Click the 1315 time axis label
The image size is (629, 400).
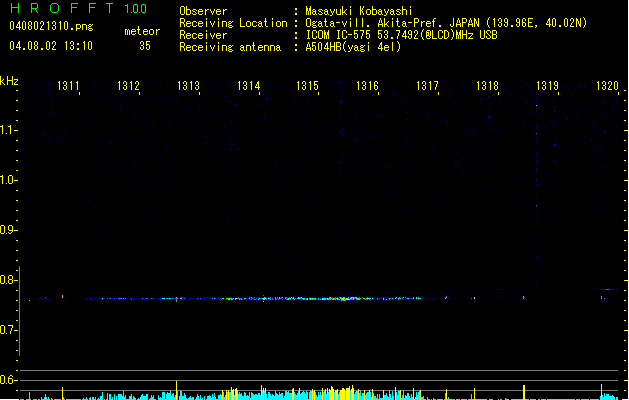[x=307, y=86]
